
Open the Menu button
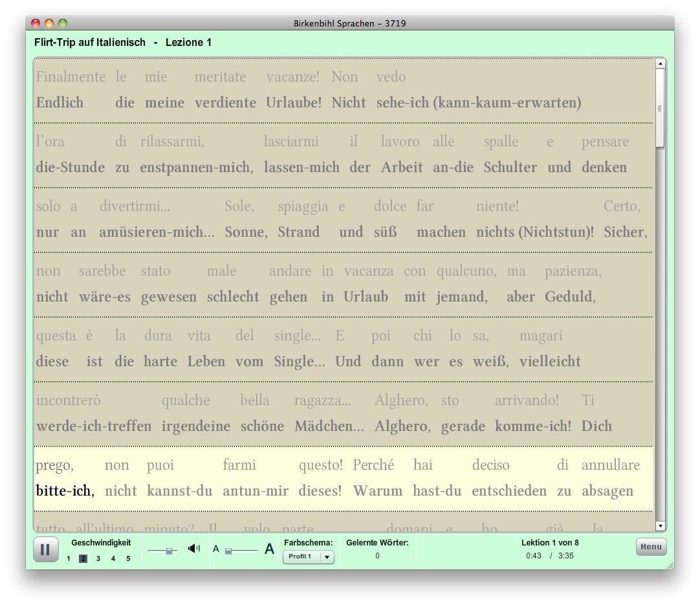click(x=651, y=547)
